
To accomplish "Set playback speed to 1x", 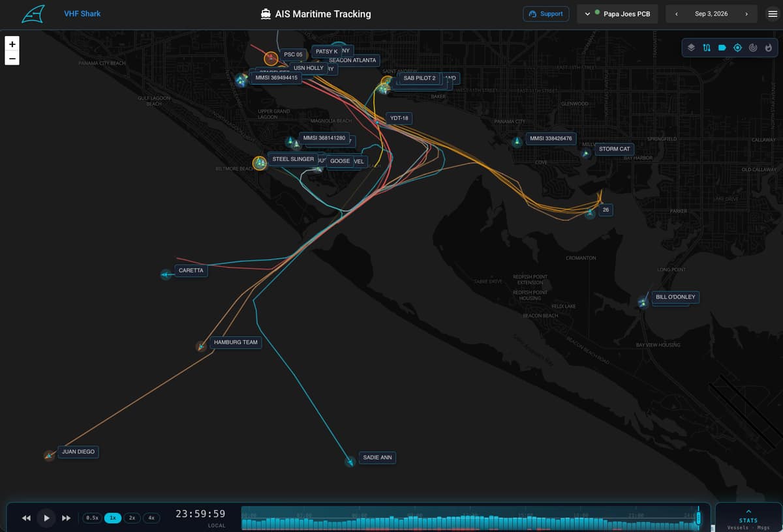I will [113, 518].
